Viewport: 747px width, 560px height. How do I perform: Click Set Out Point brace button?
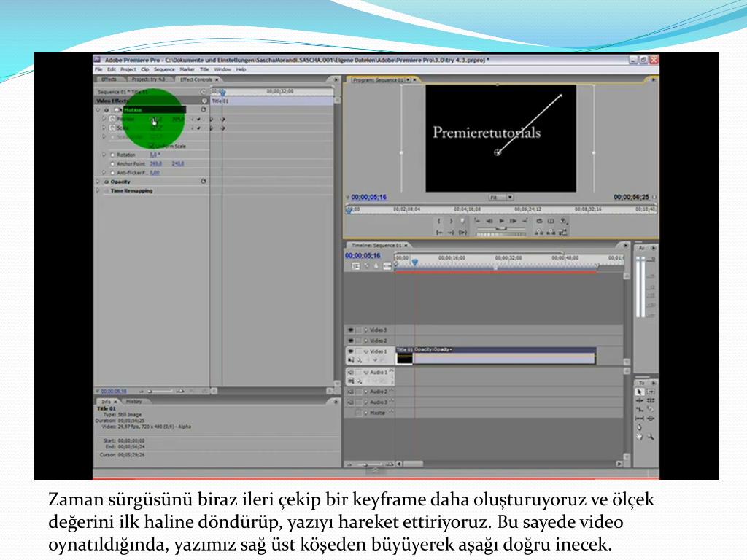451,221
